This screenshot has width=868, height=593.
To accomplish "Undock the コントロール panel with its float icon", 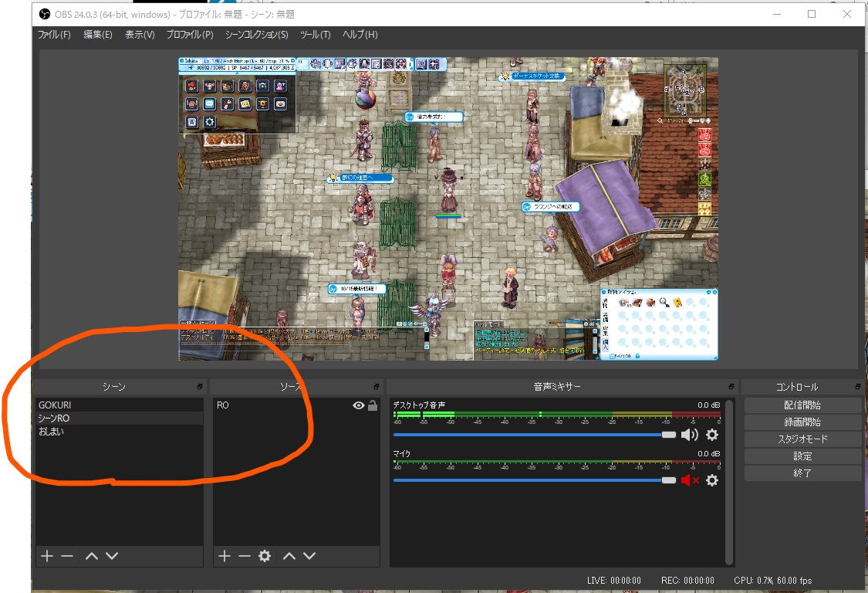I will (x=858, y=386).
